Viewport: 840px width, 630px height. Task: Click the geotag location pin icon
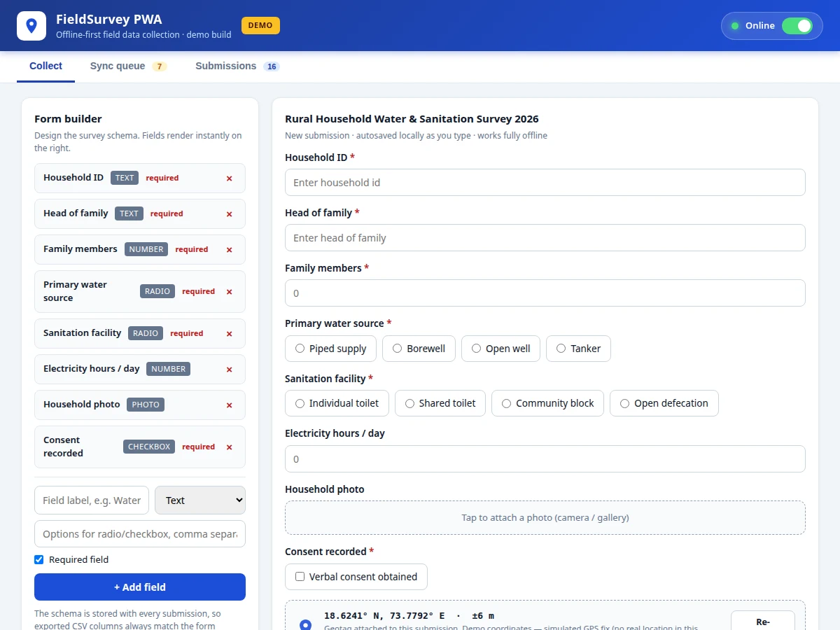pyautogui.click(x=305, y=625)
